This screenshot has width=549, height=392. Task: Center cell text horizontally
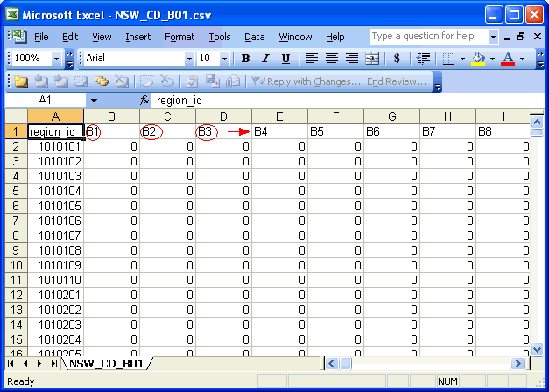(332, 59)
